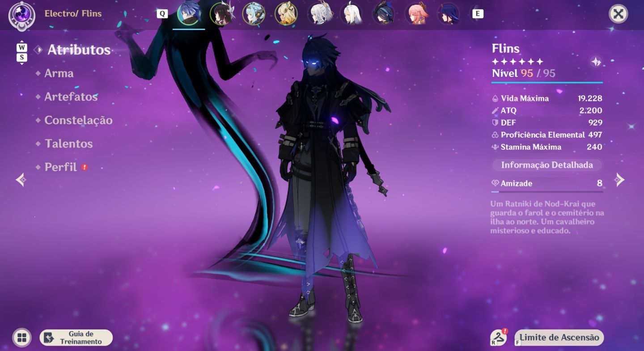The image size is (644, 351).
Task: Open Guia de Treinamento
Action: click(x=76, y=338)
